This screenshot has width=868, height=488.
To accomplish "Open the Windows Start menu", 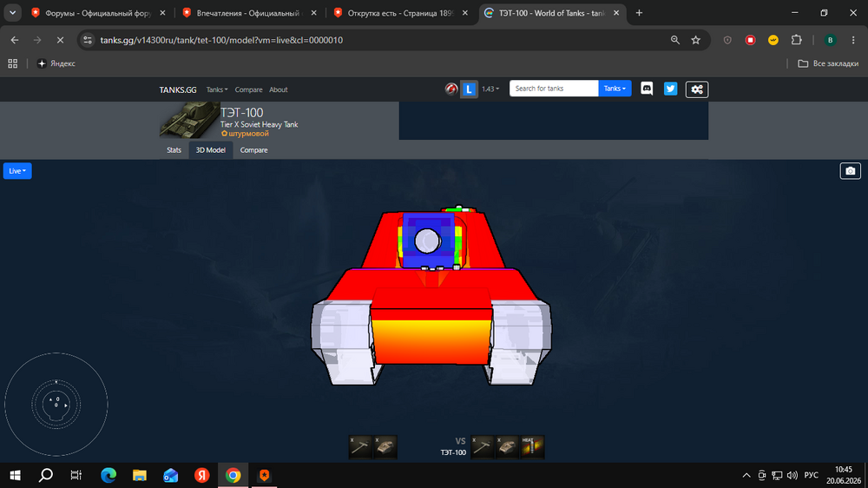I will pyautogui.click(x=15, y=475).
